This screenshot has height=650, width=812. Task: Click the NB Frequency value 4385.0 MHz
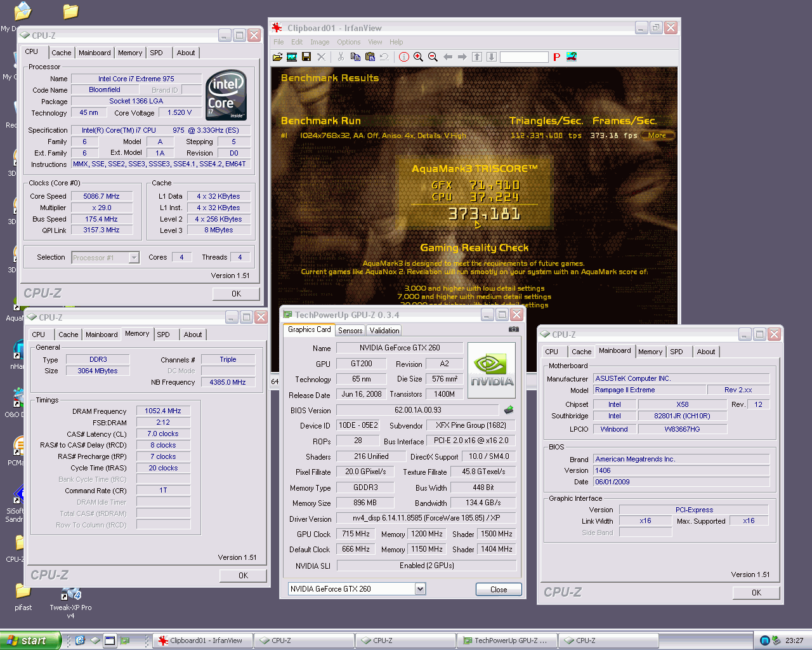pyautogui.click(x=228, y=382)
